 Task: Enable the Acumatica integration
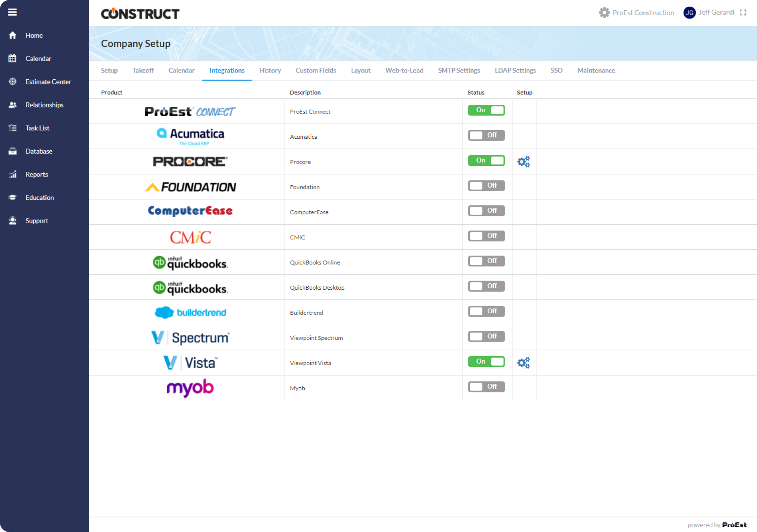486,135
